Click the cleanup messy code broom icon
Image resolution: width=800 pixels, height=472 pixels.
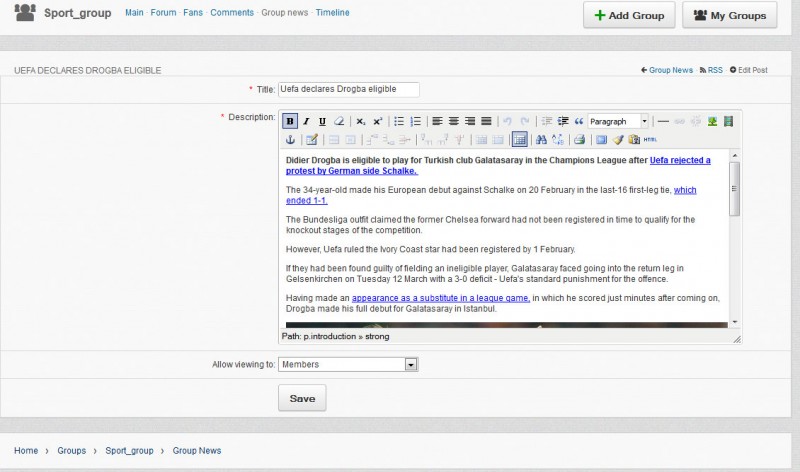[618, 140]
